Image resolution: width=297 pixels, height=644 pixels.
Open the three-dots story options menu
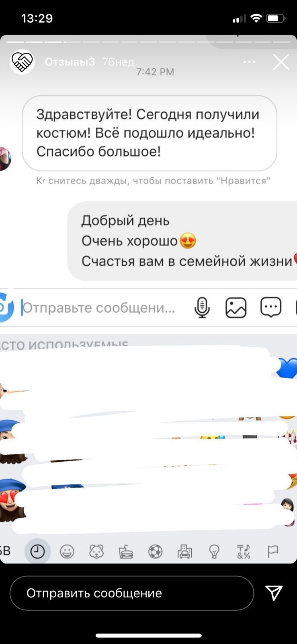tap(249, 62)
